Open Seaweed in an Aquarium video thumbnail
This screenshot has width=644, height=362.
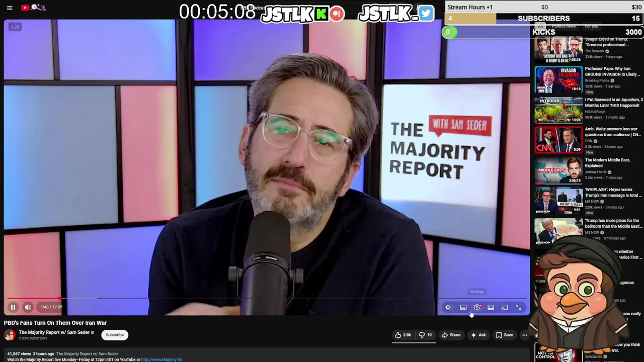558,110
